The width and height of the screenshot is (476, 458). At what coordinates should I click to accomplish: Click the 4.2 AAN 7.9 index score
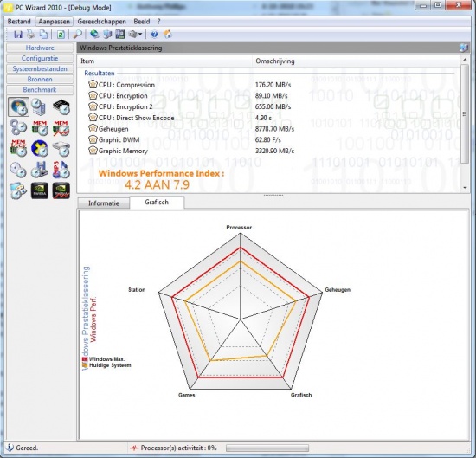157,184
